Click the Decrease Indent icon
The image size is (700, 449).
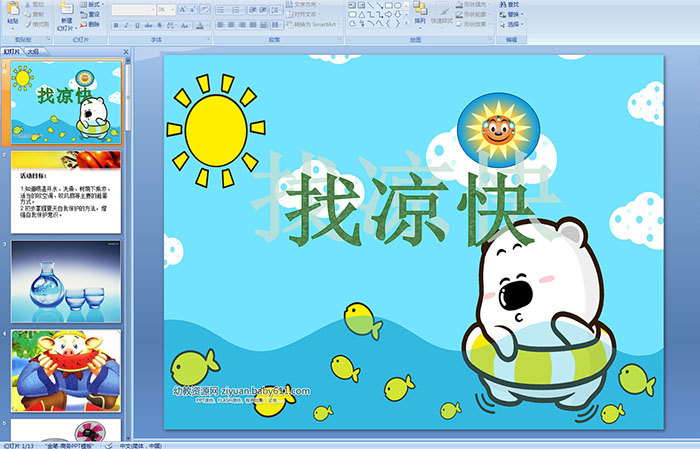point(252,10)
